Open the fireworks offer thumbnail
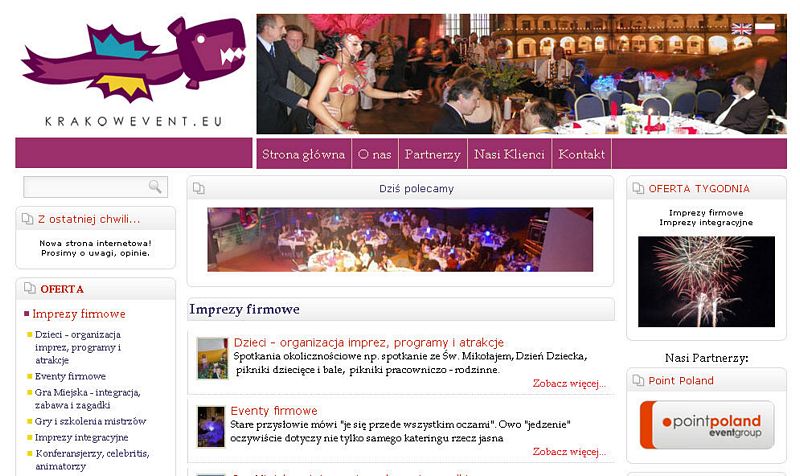 (x=706, y=281)
